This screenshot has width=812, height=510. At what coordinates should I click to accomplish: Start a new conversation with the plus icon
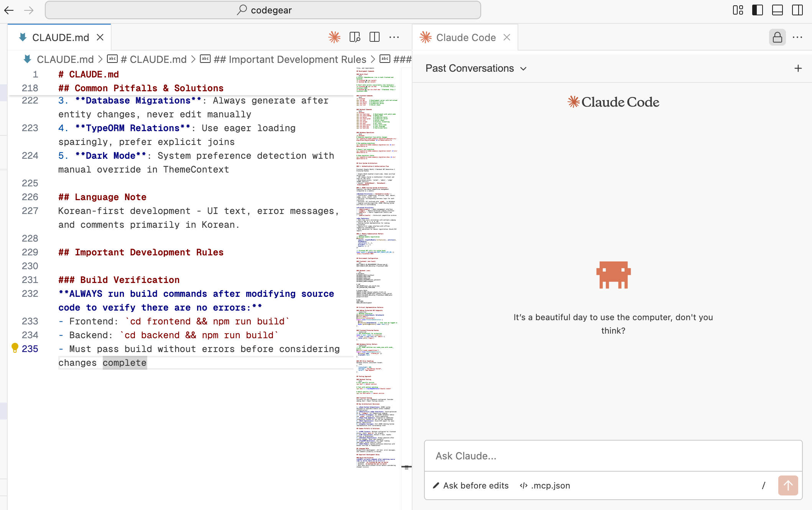(x=798, y=68)
